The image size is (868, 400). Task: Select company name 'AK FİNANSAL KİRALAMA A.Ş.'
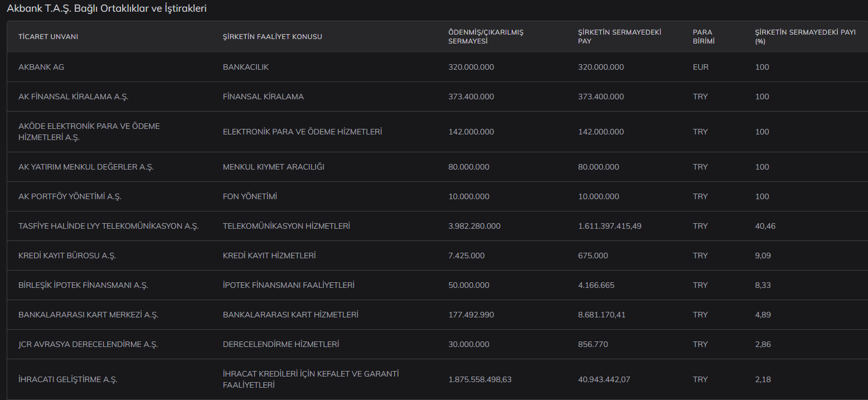[x=74, y=97]
